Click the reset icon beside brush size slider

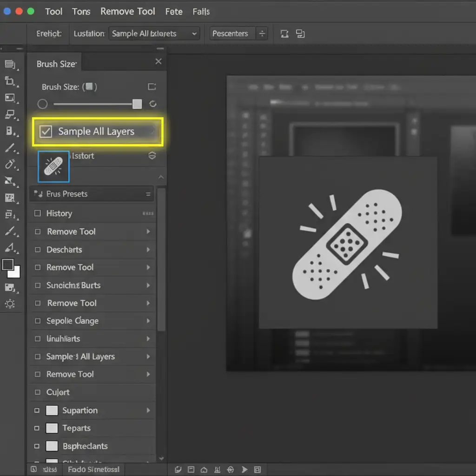[152, 104]
